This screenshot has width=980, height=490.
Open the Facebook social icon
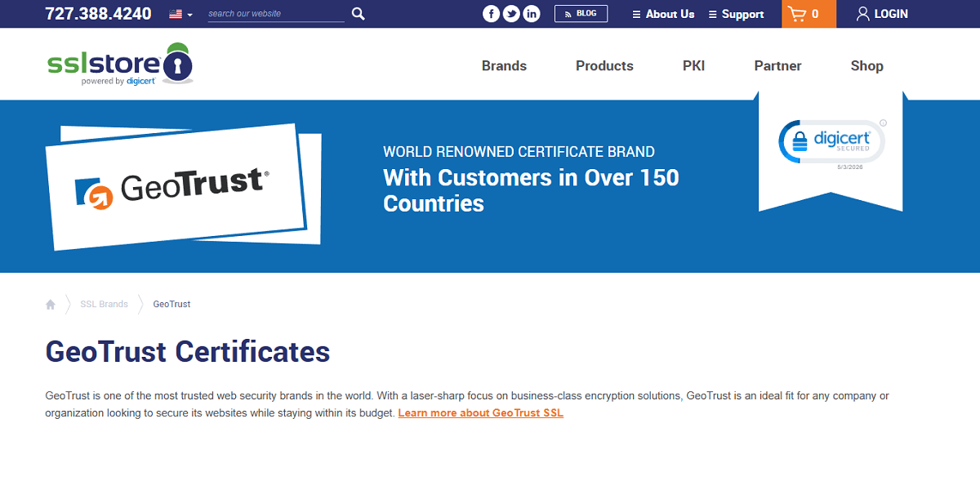[491, 14]
